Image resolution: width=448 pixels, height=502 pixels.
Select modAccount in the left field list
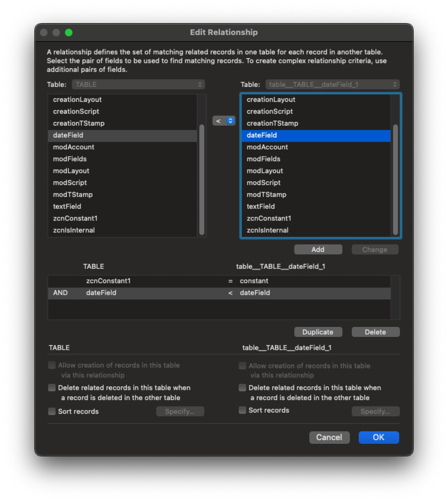tap(74, 147)
